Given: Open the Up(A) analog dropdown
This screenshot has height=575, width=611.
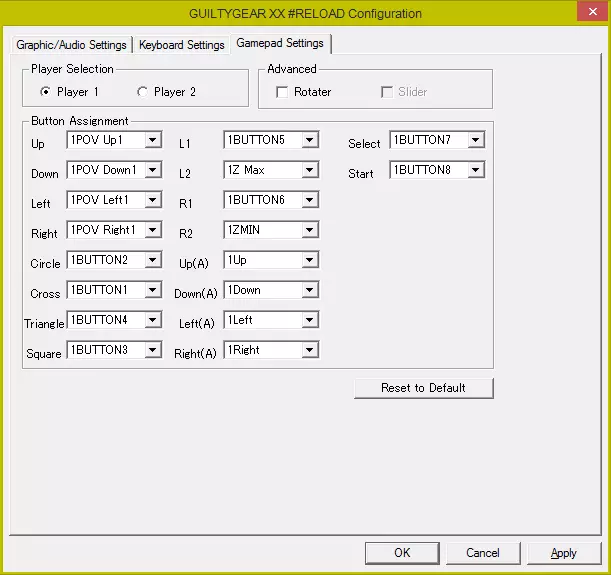Looking at the screenshot, I should tap(271, 260).
